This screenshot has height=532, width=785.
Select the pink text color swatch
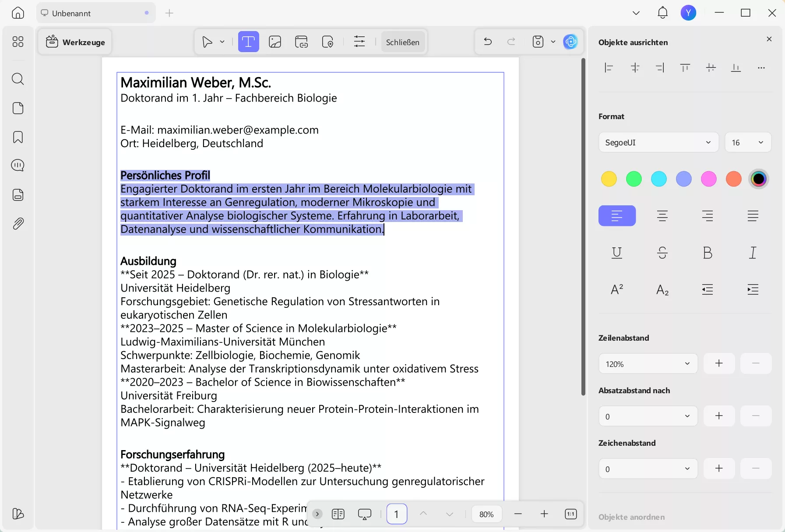[x=709, y=179]
